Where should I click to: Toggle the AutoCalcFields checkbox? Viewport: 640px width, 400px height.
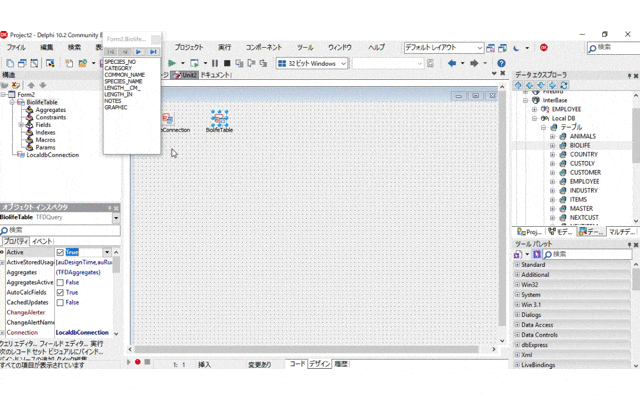click(x=60, y=293)
